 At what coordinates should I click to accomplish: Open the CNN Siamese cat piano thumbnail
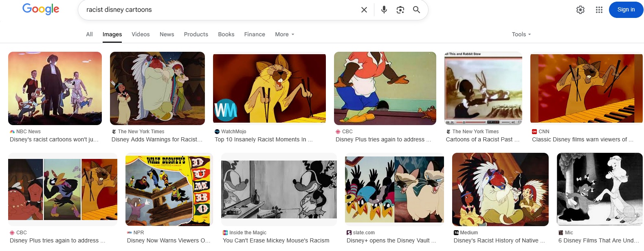tap(587, 88)
